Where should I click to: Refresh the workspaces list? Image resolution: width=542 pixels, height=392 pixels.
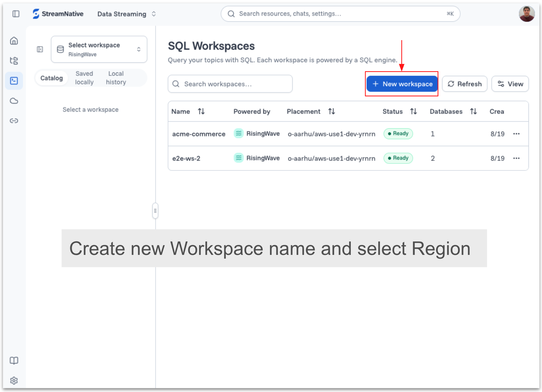pyautogui.click(x=464, y=84)
